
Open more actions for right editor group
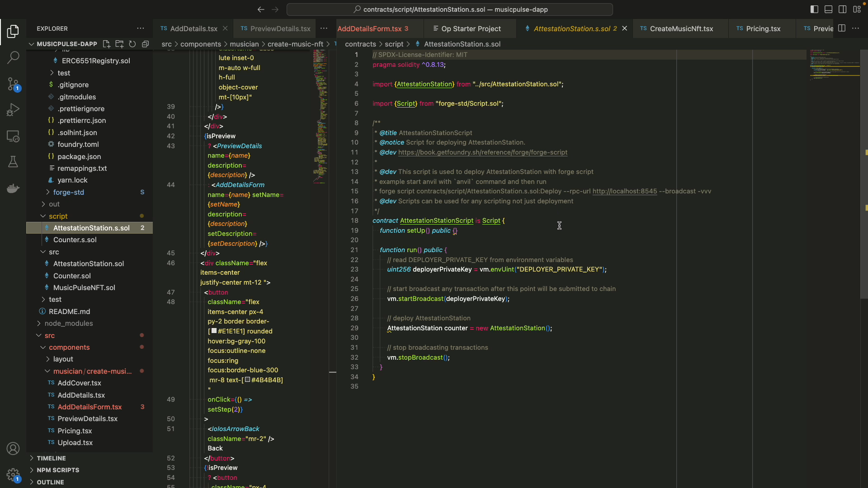(x=856, y=28)
